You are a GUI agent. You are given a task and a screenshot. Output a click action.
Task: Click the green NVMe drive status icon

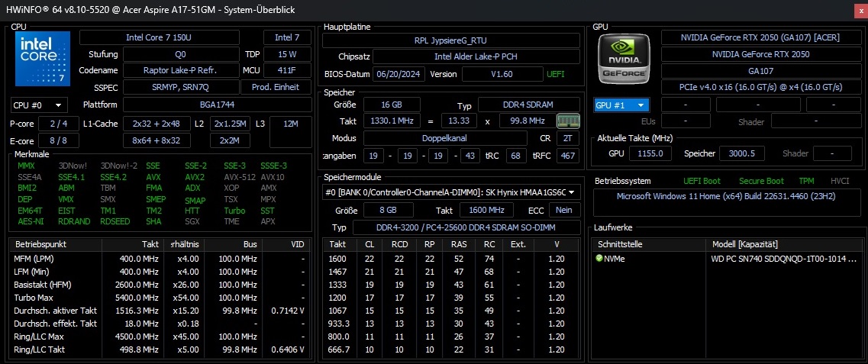(x=599, y=259)
